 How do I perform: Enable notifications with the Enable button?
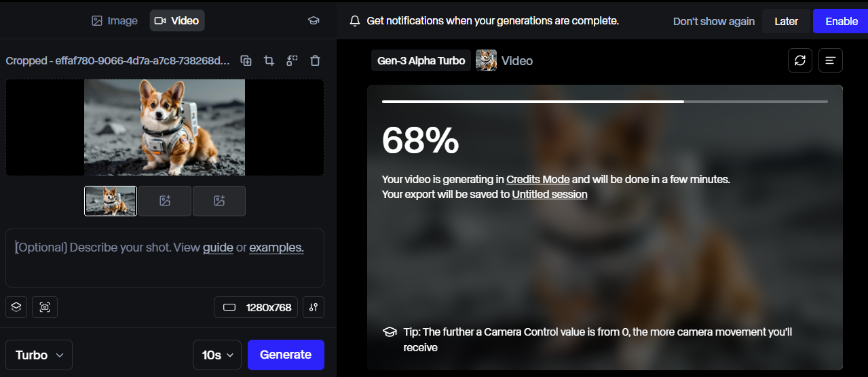click(842, 21)
